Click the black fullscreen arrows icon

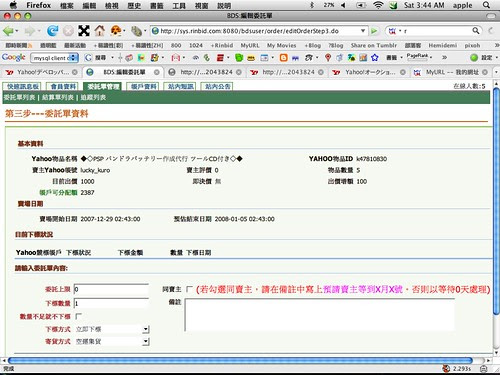(84, 31)
